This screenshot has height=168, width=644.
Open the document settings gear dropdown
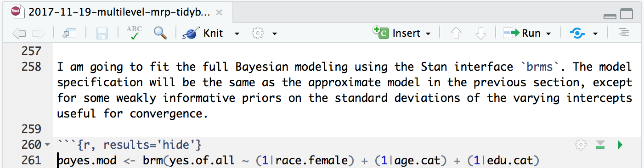(264, 33)
